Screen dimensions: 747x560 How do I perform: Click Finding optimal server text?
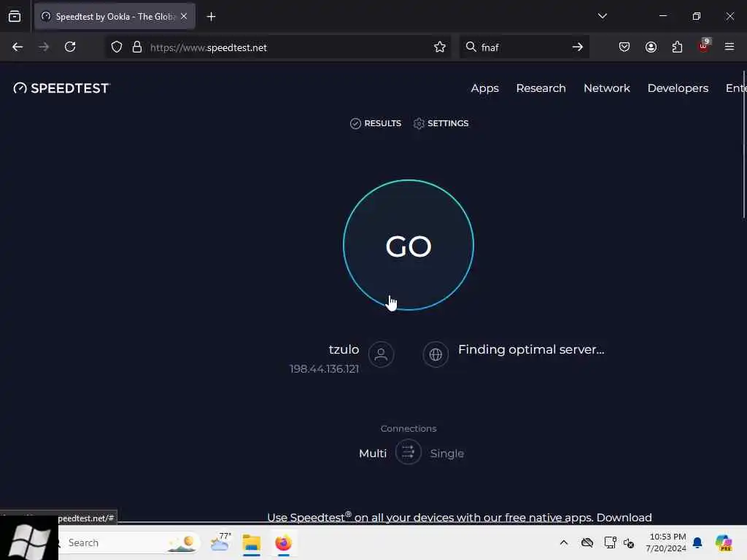pos(531,349)
